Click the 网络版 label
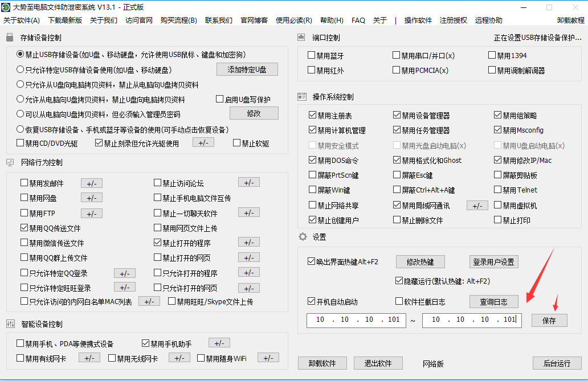Image resolution: width=588 pixels, height=381 pixels. pos(433,364)
